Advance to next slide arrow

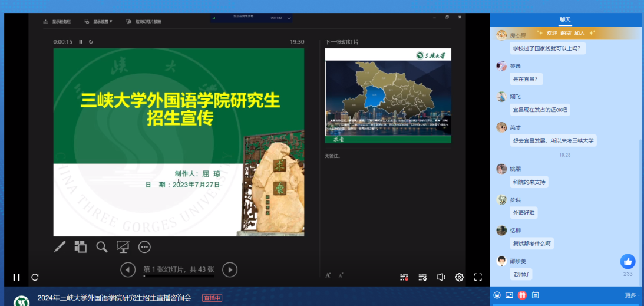(230, 270)
